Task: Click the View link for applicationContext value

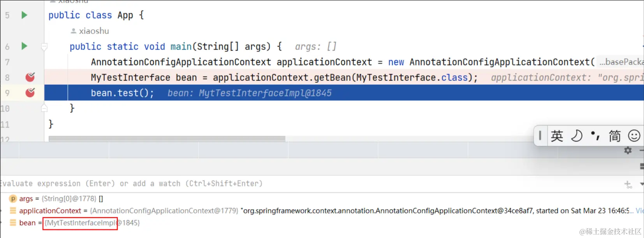Action: [x=639, y=211]
